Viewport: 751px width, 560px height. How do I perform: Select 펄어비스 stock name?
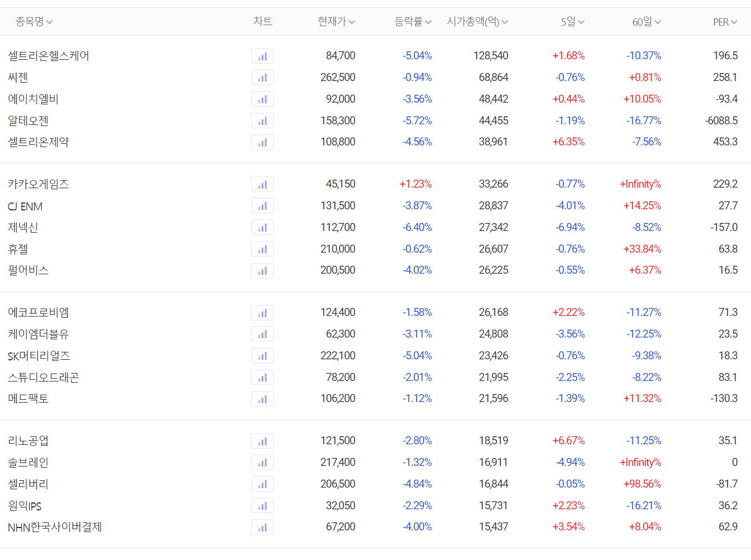point(28,270)
